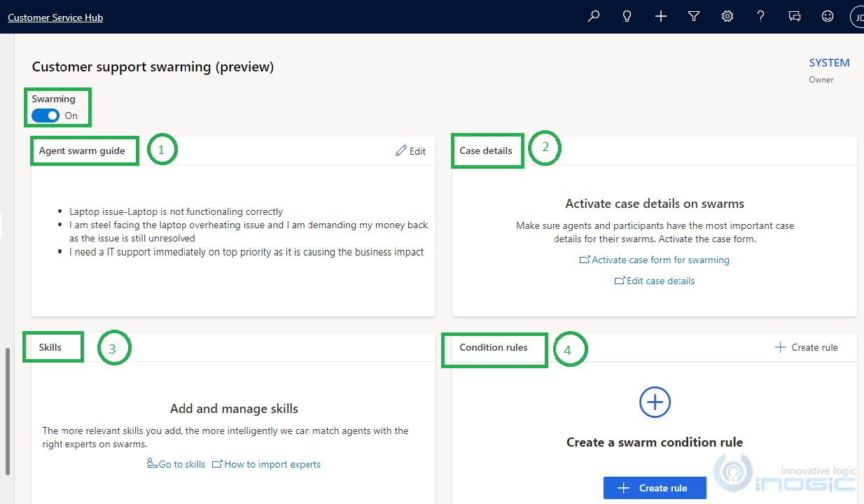The width and height of the screenshot is (864, 504).
Task: Open the settings gear icon
Action: [727, 16]
